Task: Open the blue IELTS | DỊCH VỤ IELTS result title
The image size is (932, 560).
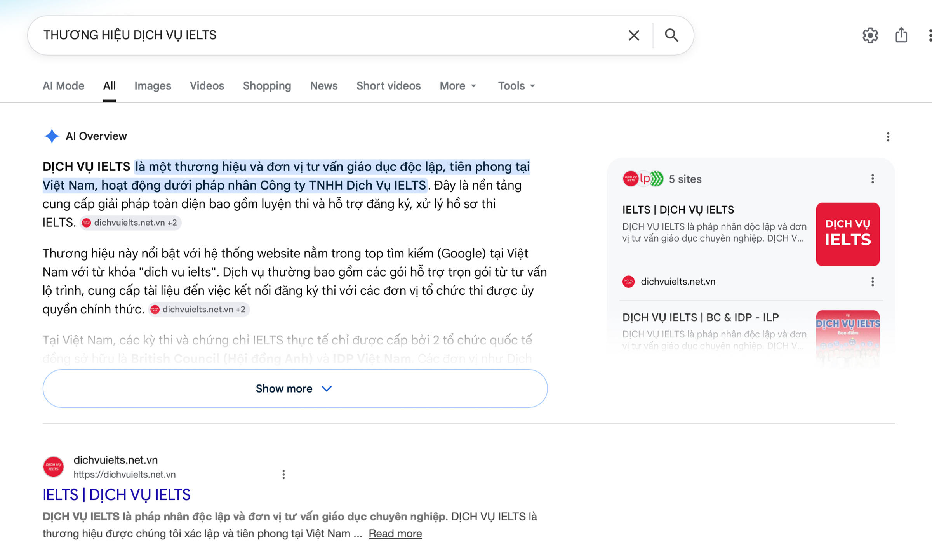Action: tap(116, 495)
